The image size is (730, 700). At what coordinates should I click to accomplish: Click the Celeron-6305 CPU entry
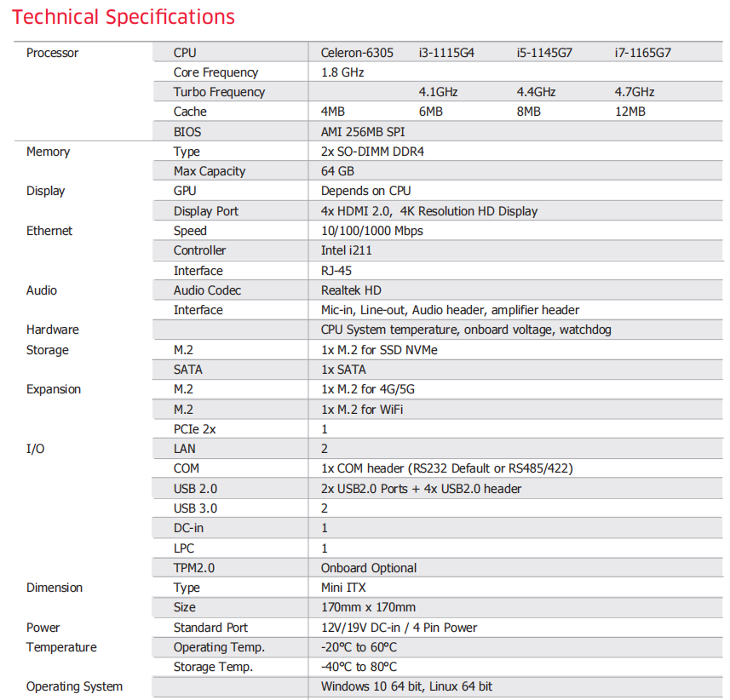[x=357, y=53]
